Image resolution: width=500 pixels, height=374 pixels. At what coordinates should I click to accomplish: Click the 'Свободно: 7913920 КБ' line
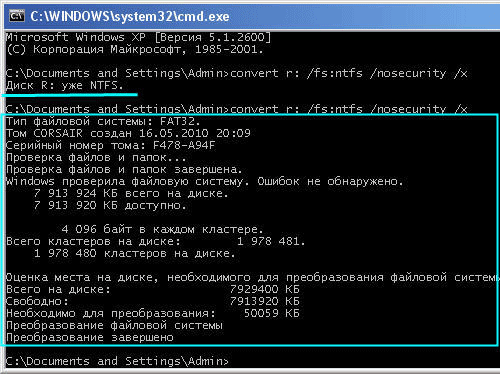coord(153,301)
